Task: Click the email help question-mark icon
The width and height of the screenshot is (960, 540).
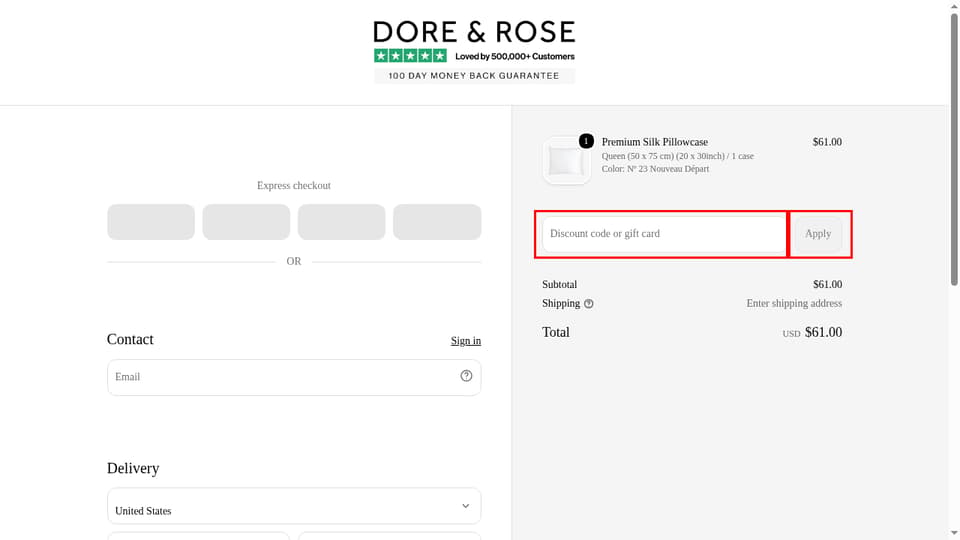Action: click(466, 376)
